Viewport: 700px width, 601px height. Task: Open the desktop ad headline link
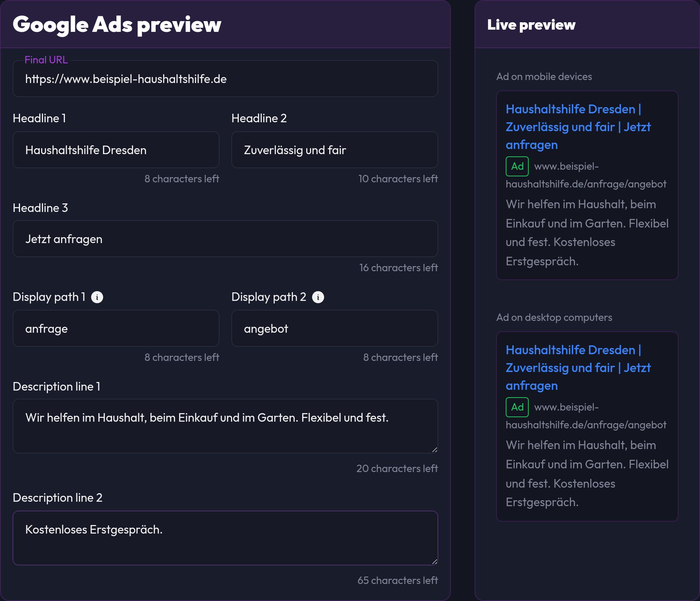pyautogui.click(x=578, y=368)
